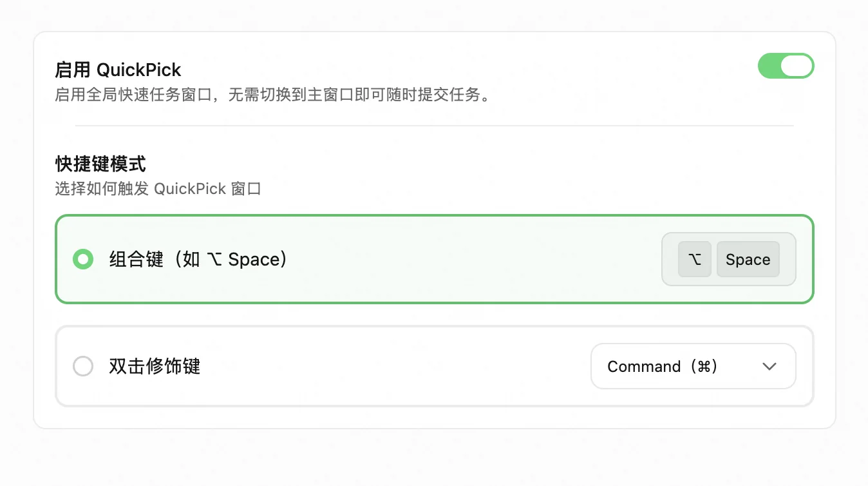
Task: Click the green-highlighted 组合键 option card
Action: tap(435, 259)
